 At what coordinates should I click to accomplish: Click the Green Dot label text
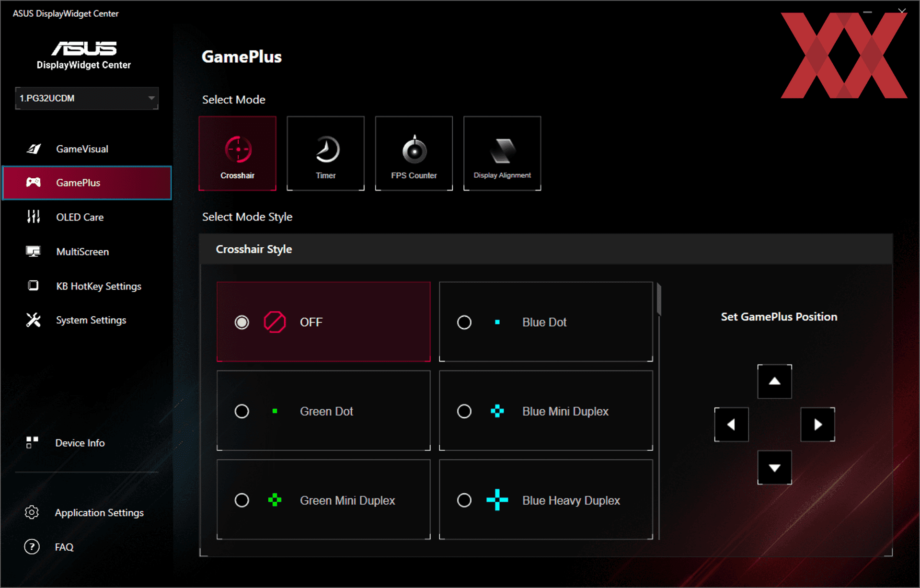pos(326,411)
